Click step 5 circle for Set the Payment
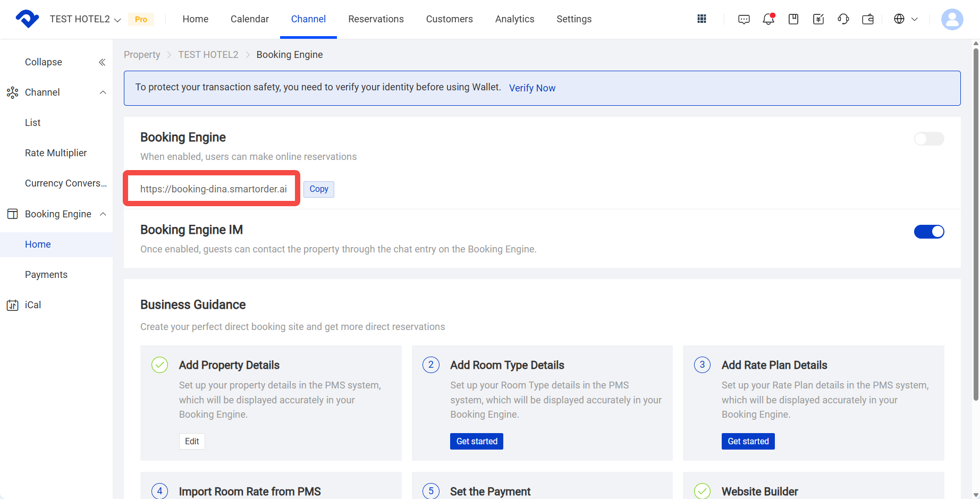Image resolution: width=980 pixels, height=499 pixels. [x=431, y=492]
